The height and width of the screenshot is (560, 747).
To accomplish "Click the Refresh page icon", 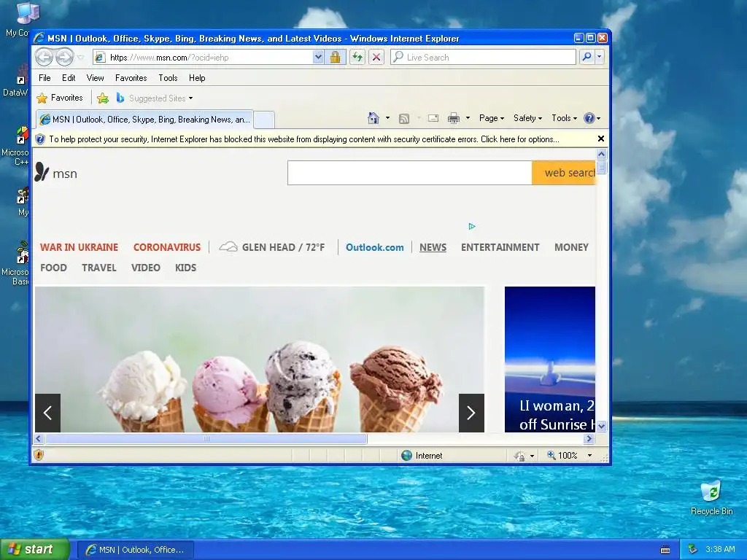I will pyautogui.click(x=357, y=58).
